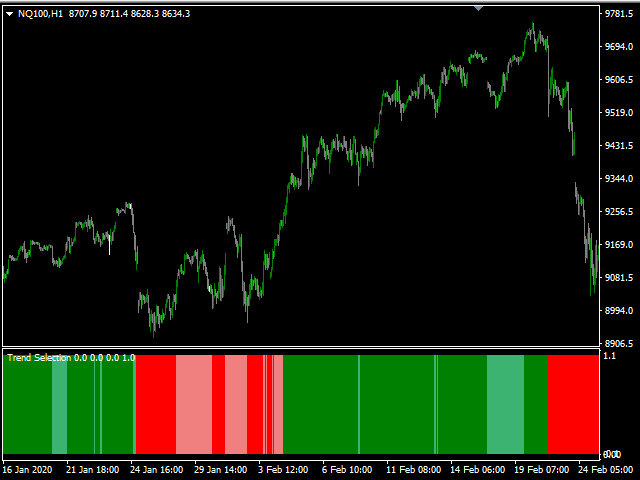Click the bright red band at far right
Viewport: 640px width, 480px height.
(572, 405)
